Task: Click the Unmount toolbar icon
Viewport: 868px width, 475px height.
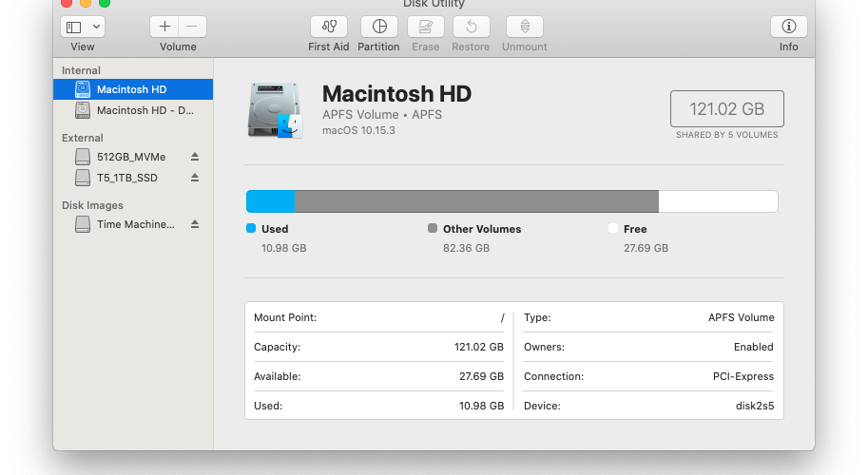Action: point(525,27)
